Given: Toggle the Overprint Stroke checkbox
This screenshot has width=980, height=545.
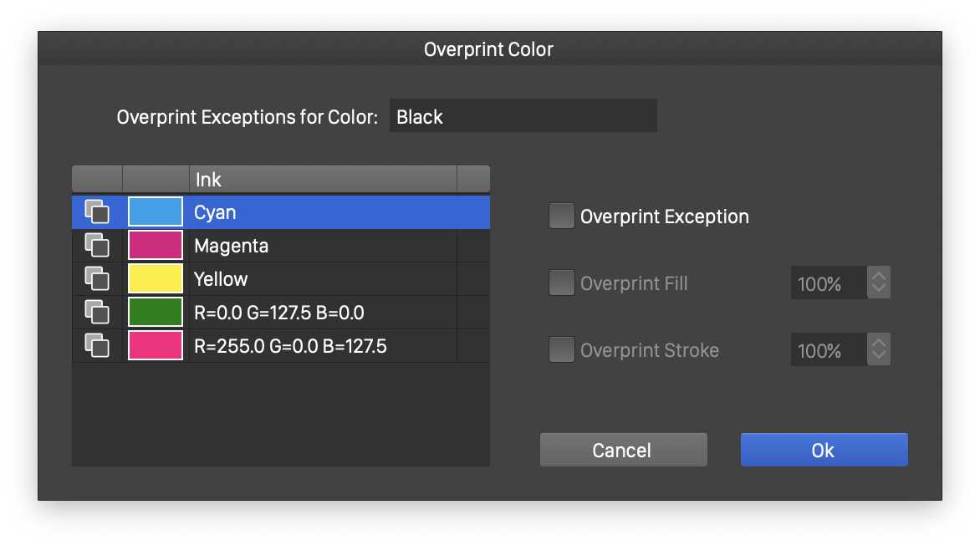Looking at the screenshot, I should tap(561, 350).
